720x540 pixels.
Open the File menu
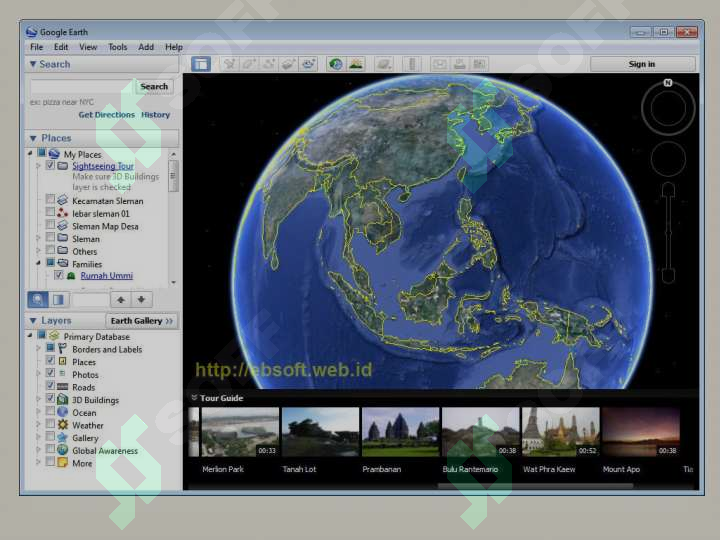click(36, 47)
